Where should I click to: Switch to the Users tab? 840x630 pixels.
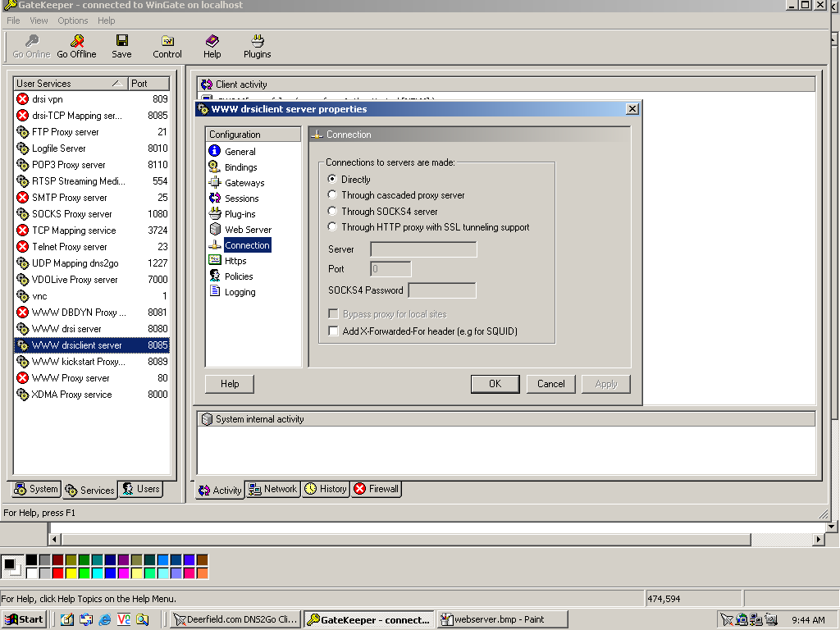click(x=140, y=489)
